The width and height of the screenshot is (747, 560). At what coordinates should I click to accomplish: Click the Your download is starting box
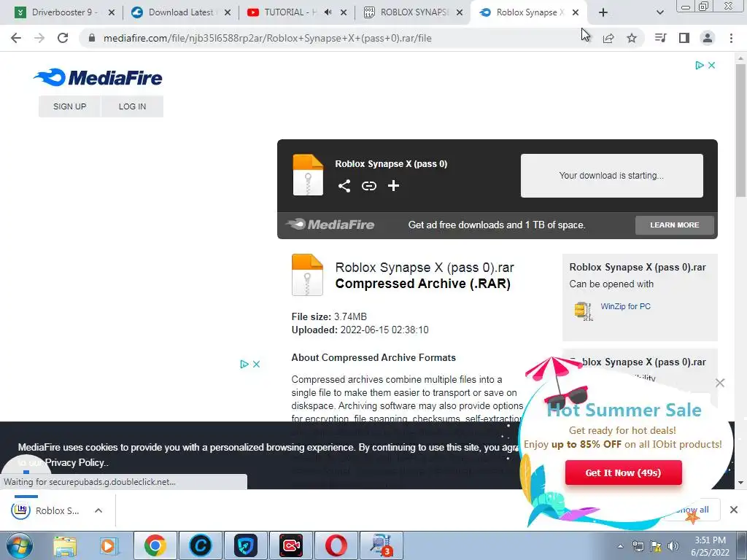pos(612,175)
